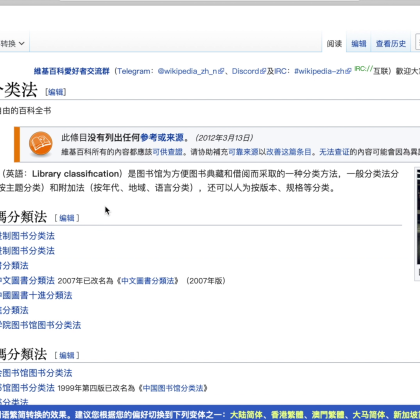Follow the 可供查證 link
The width and height of the screenshot is (420, 420).
coord(168,152)
